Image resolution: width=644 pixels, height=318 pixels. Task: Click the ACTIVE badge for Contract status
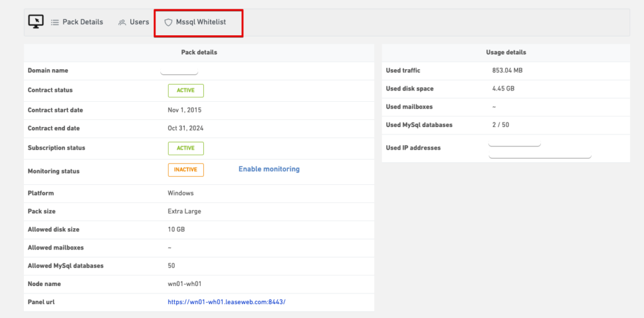(186, 90)
